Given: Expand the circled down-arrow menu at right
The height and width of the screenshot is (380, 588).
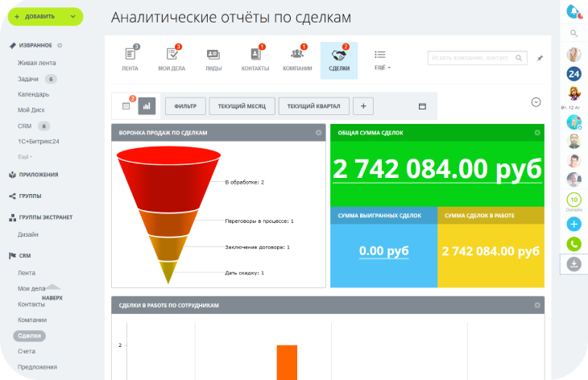Looking at the screenshot, I should tap(536, 102).
